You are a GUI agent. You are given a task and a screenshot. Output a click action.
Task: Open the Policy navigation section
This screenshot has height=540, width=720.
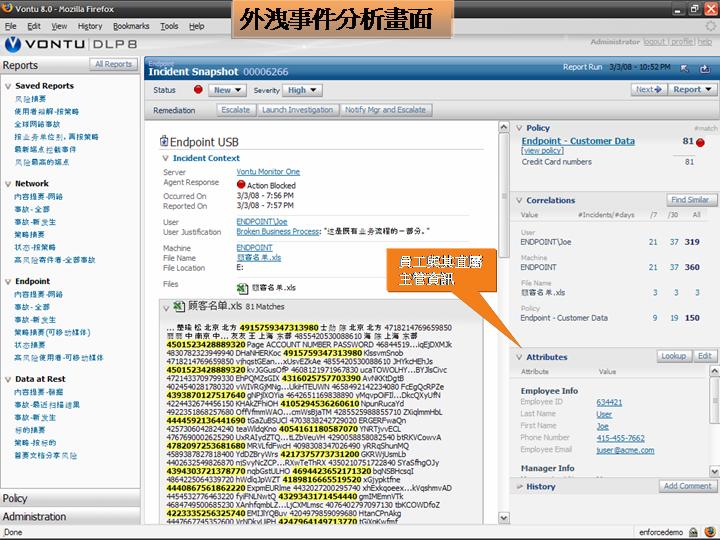click(70, 499)
